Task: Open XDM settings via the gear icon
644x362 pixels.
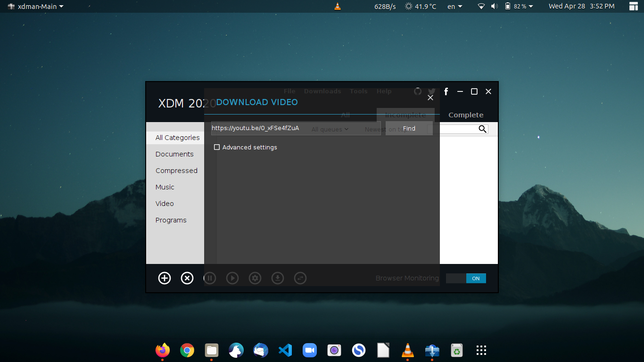Action: click(x=255, y=278)
